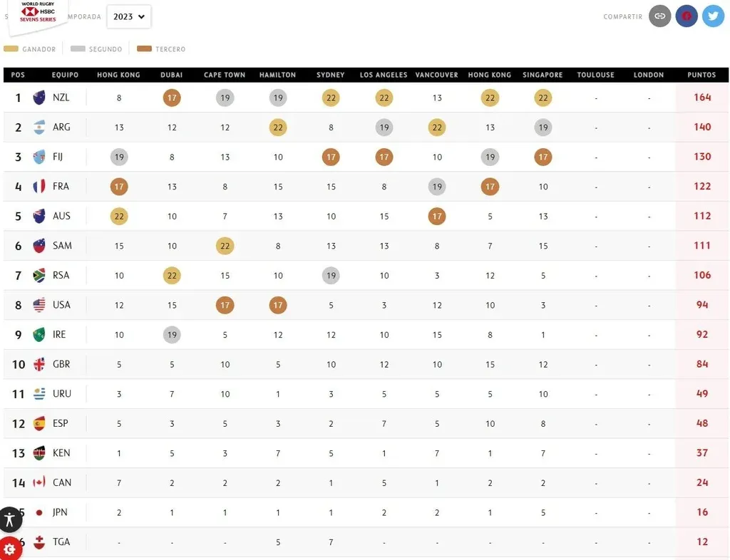Click the bronze Tercero legend swatch
730x560 pixels.
(144, 49)
